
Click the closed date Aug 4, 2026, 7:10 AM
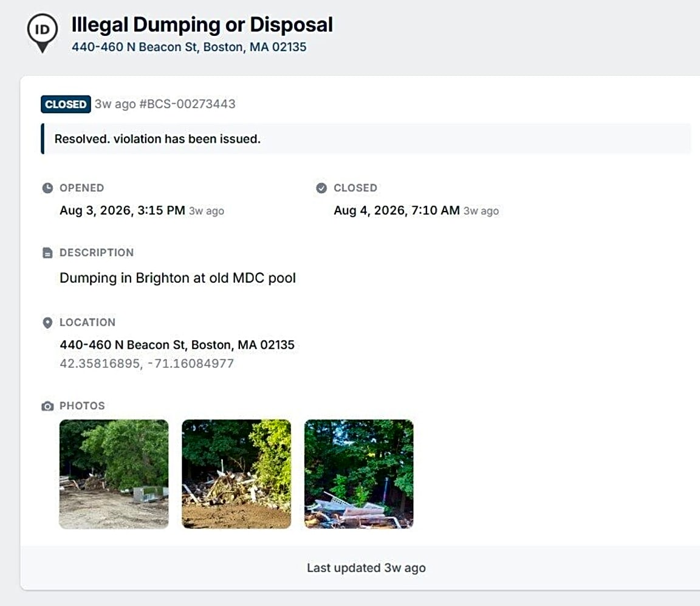click(396, 210)
